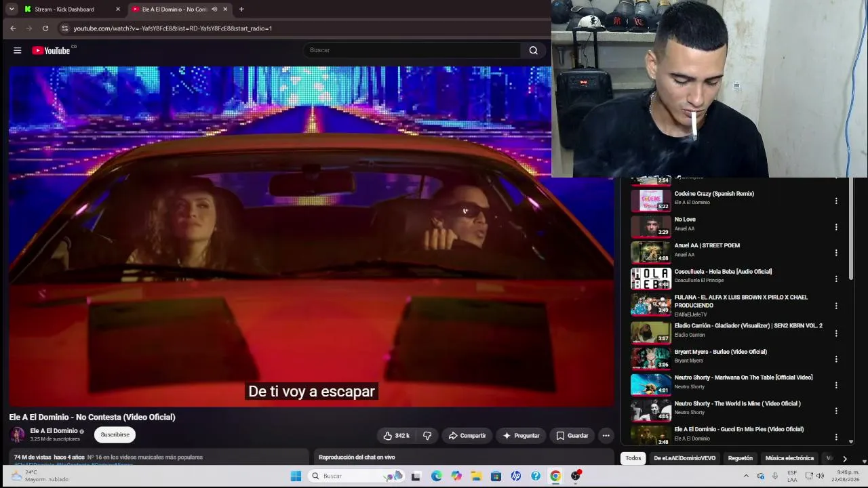Reload the page with the refresh icon

pos(45,28)
